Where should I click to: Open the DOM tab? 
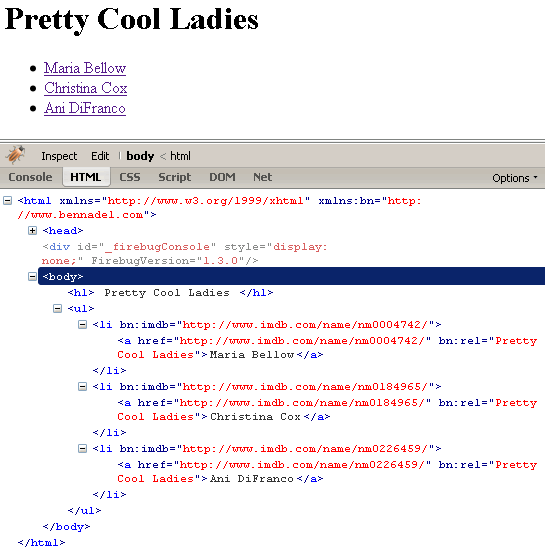coord(222,177)
